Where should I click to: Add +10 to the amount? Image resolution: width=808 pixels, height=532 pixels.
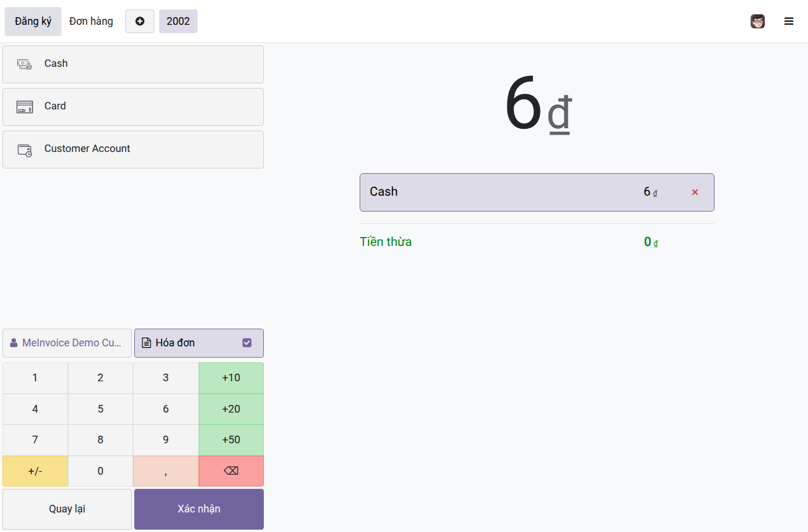tap(231, 378)
